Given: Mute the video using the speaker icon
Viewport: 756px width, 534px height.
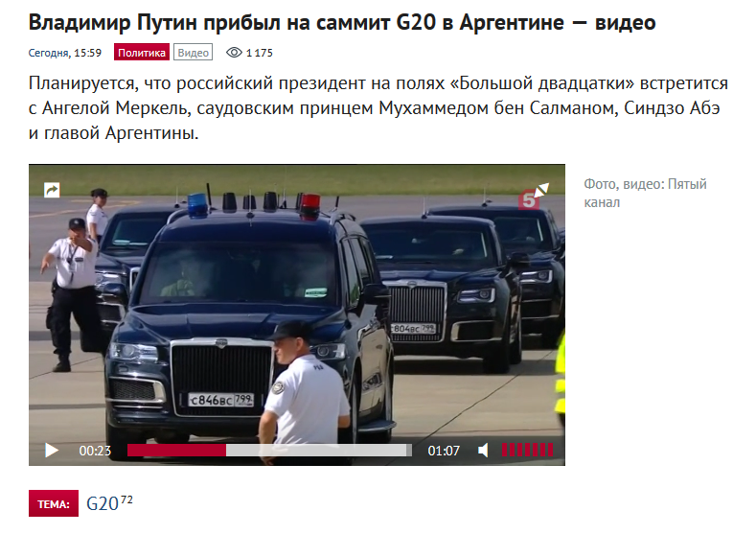Looking at the screenshot, I should pos(483,451).
